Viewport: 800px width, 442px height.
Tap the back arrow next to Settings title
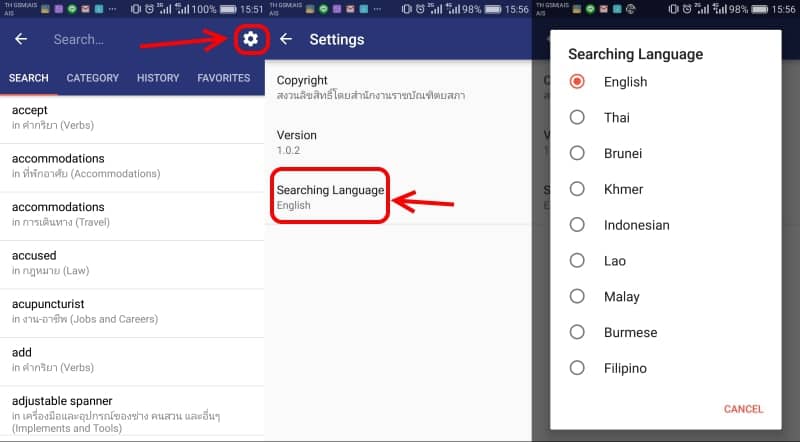286,39
